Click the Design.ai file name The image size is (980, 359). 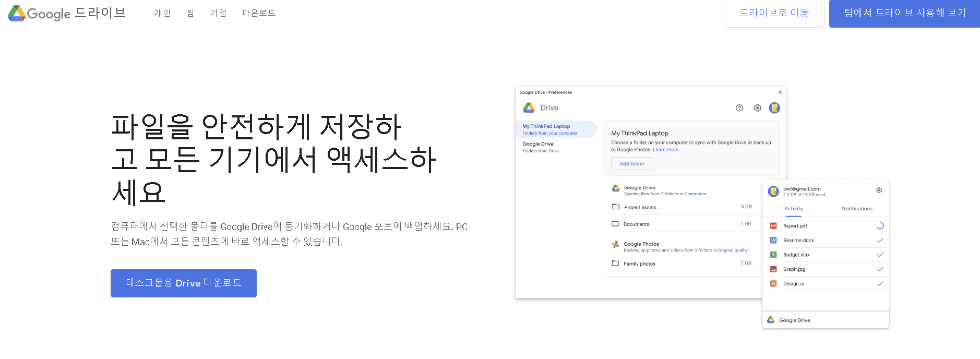(x=793, y=284)
